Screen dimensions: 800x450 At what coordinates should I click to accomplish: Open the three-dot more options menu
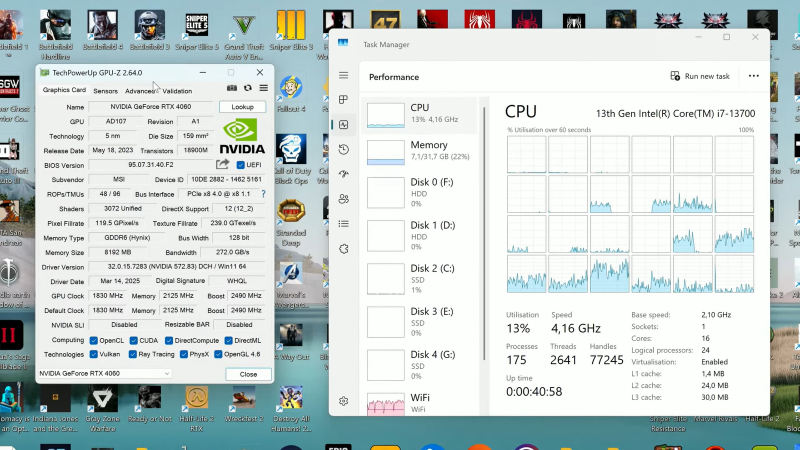[x=754, y=76]
